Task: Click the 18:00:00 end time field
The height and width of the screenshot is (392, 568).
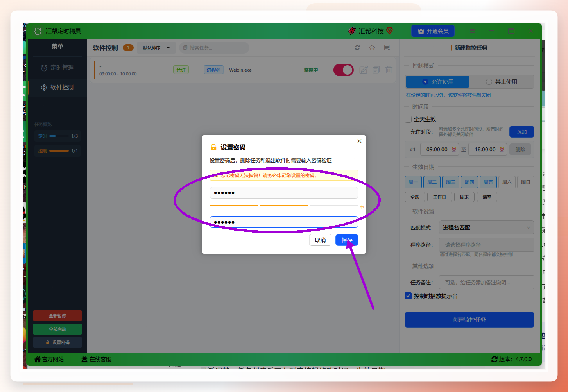Action: tap(487, 149)
